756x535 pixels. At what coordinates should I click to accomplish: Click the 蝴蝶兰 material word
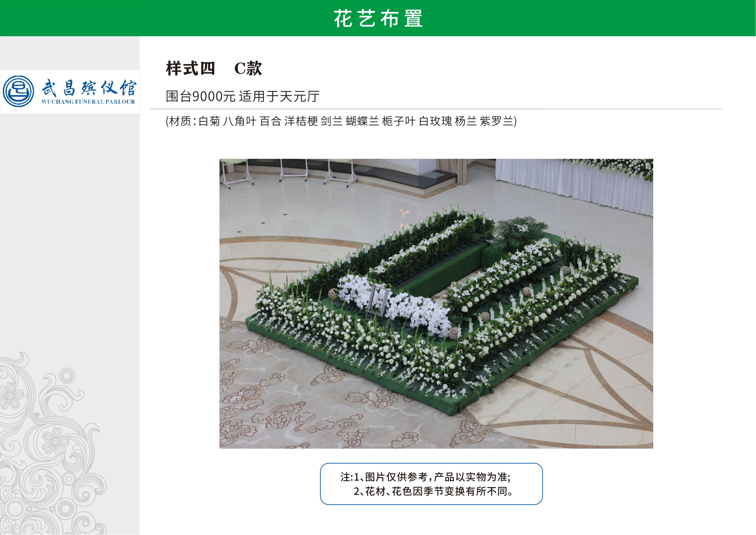362,121
